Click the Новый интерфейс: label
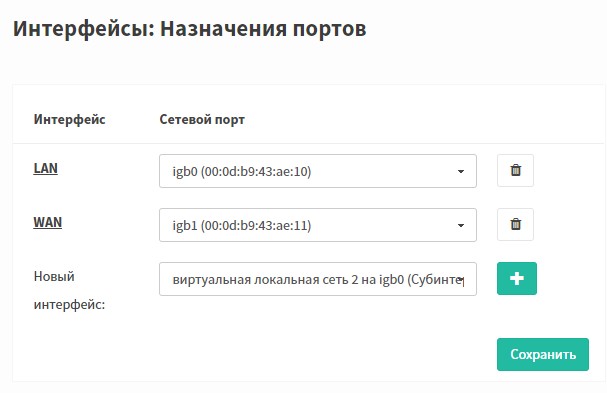607x393 pixels. (x=69, y=290)
